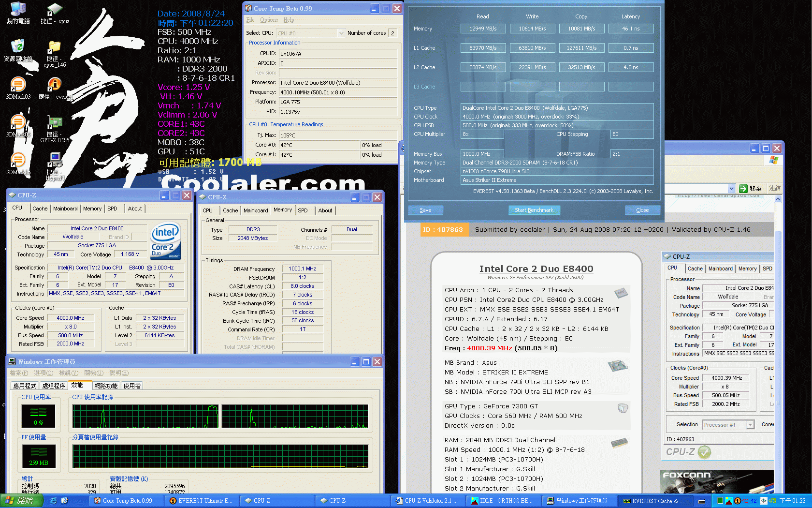The width and height of the screenshot is (812, 508).
Task: Click the RAM stick icon beside RAM row
Action: pos(619,442)
